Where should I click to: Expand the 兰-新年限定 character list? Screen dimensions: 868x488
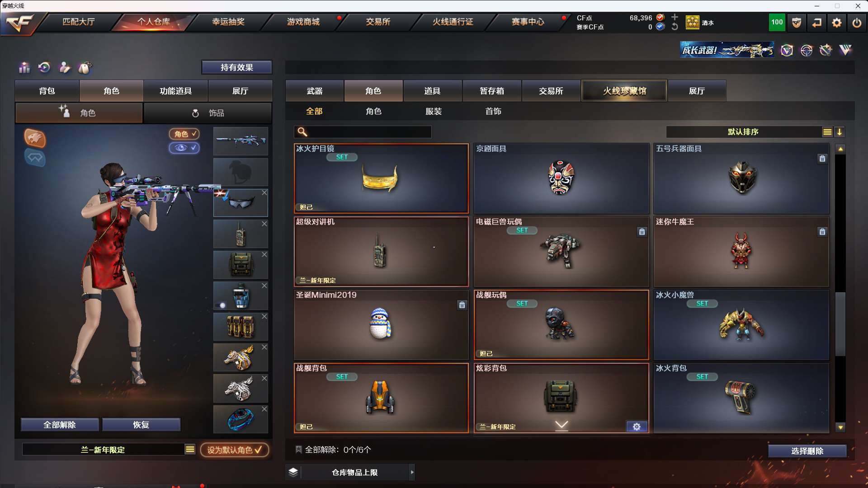coord(190,449)
